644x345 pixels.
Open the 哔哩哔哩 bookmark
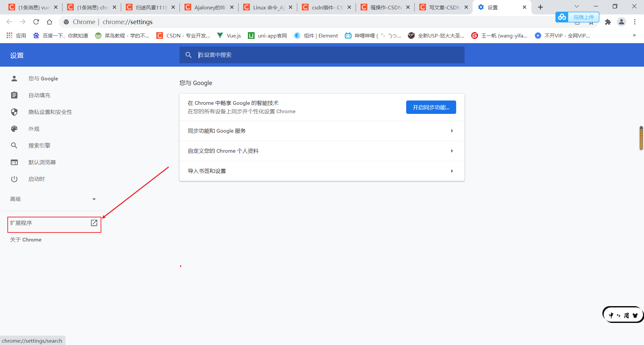tap(373, 36)
